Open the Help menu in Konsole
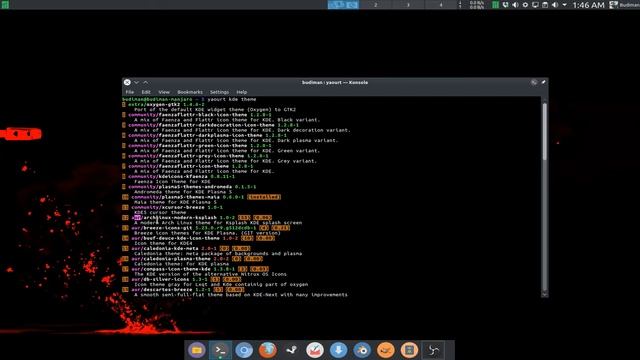640x360 pixels. coord(242,92)
